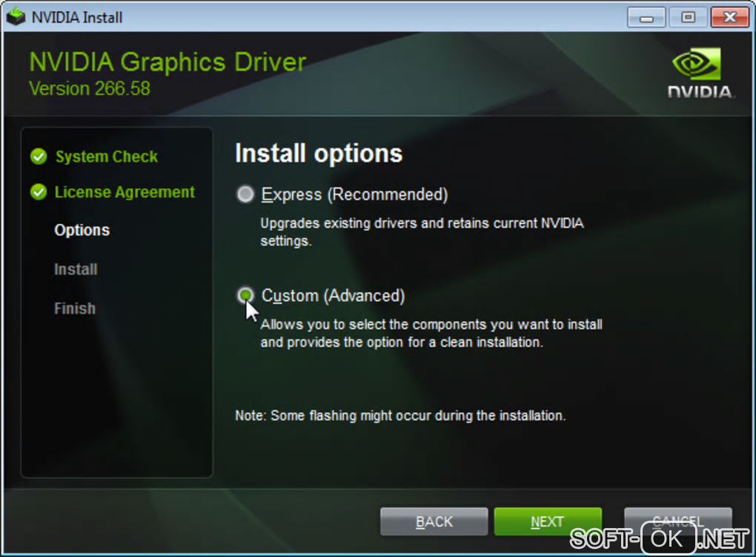Minimize the NVIDIA Install window
Viewport: 756px width, 557px height.
coord(646,18)
